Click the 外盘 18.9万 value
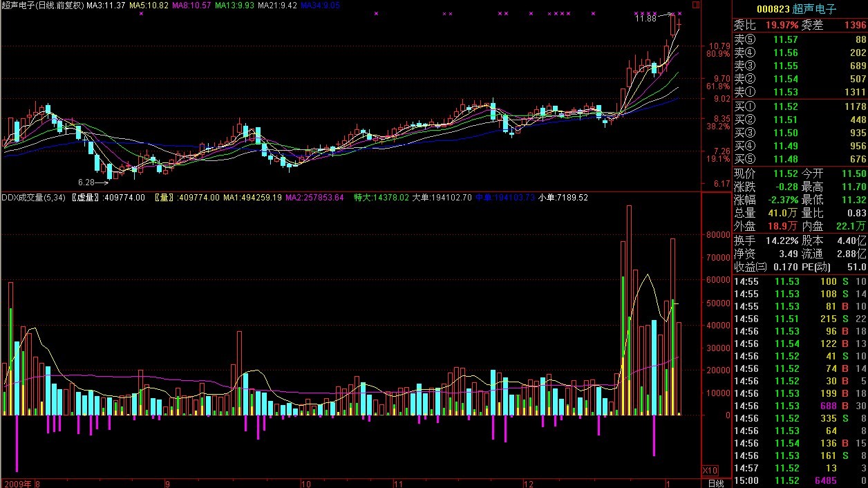 [783, 227]
